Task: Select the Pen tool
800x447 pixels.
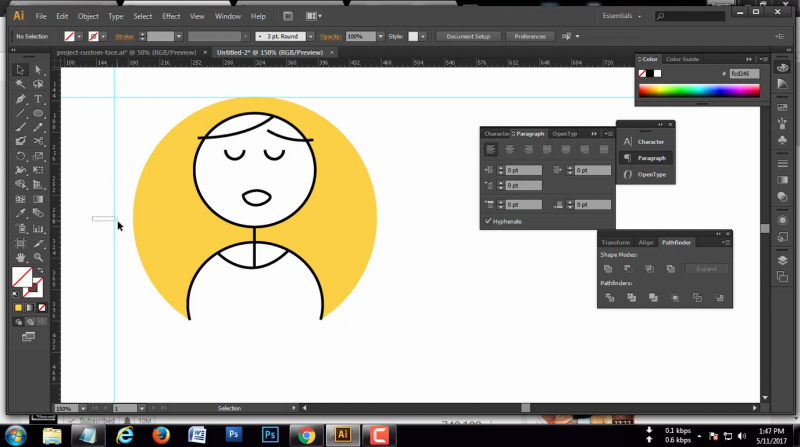Action: click(20, 99)
